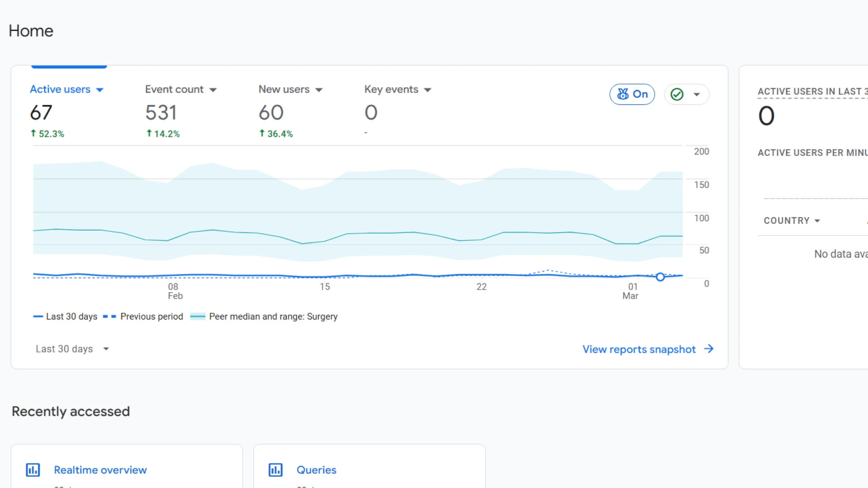Open the Queries report
The image size is (868, 488).
pyautogui.click(x=316, y=470)
